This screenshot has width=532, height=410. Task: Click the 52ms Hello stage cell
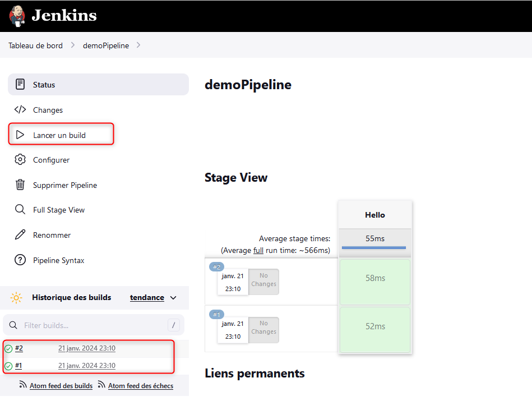(375, 330)
